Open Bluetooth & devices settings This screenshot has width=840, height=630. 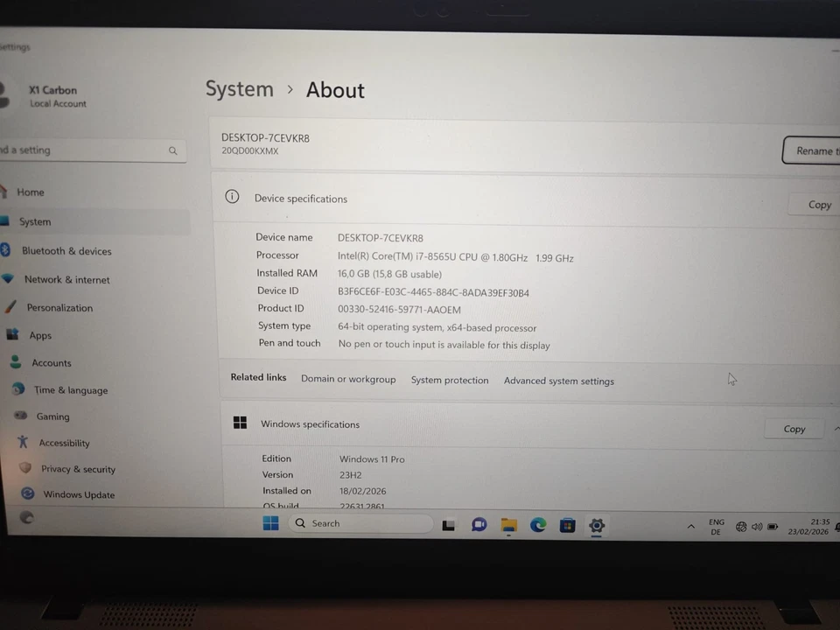coord(66,251)
